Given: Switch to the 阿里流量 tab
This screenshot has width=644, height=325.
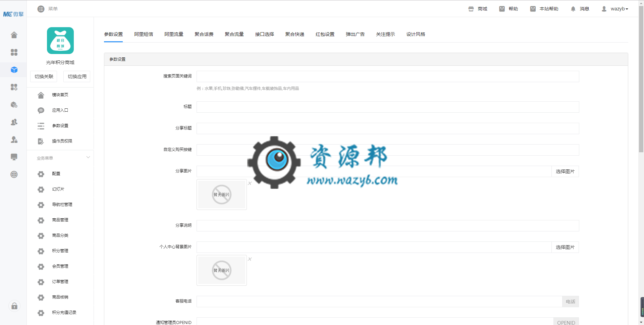Looking at the screenshot, I should point(174,34).
